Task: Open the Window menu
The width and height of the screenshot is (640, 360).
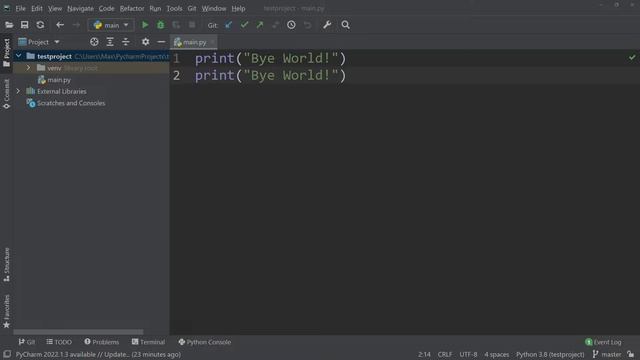Action: coord(214,8)
